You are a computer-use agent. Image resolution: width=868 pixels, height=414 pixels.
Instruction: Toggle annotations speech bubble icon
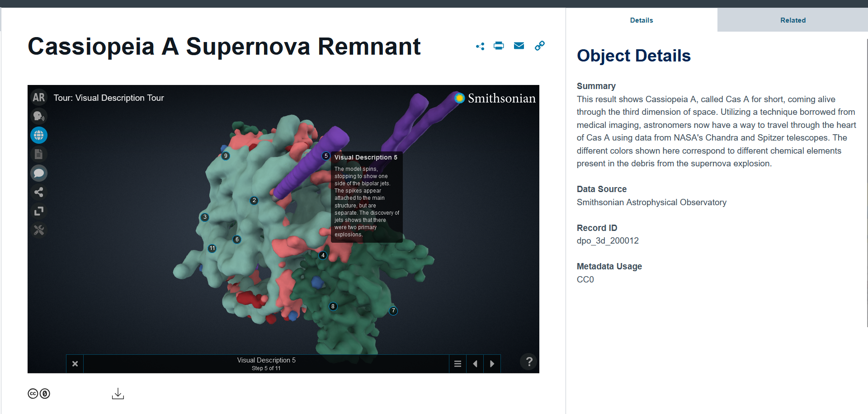click(x=39, y=173)
